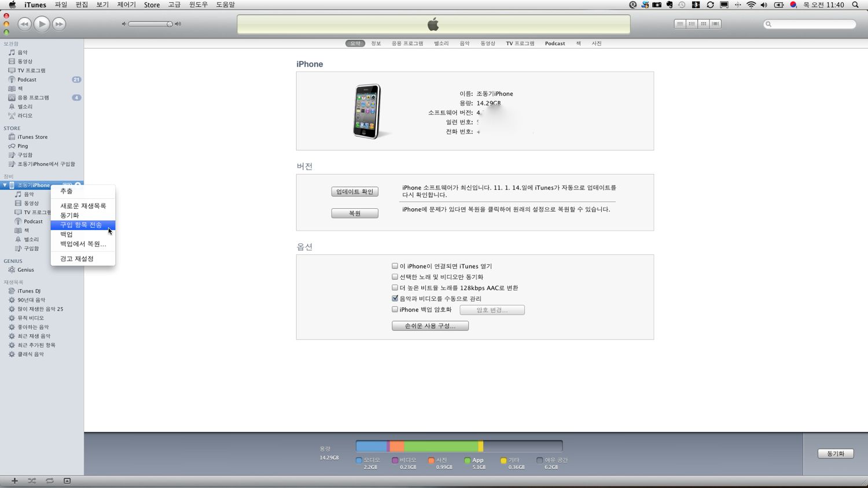Image resolution: width=868 pixels, height=488 pixels.
Task: Open Spotlight magnifier in menu bar
Action: [855, 5]
